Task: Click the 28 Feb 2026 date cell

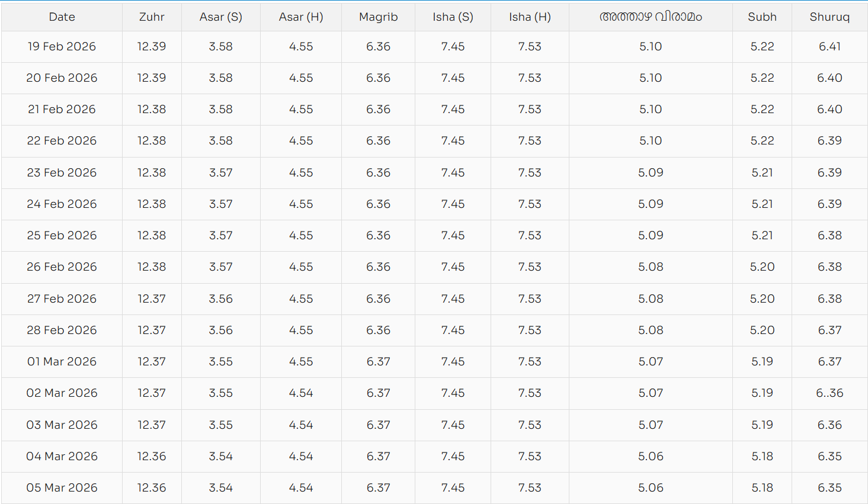Action: [x=62, y=330]
